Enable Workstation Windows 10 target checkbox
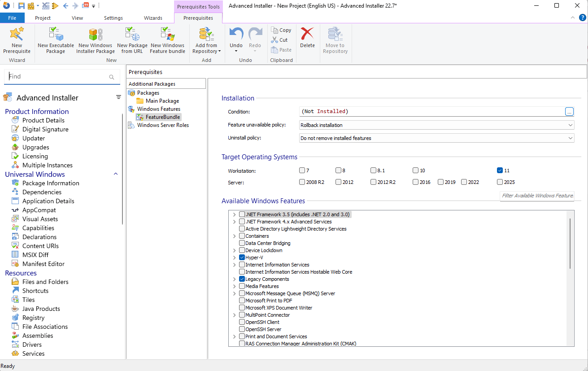 [416, 170]
